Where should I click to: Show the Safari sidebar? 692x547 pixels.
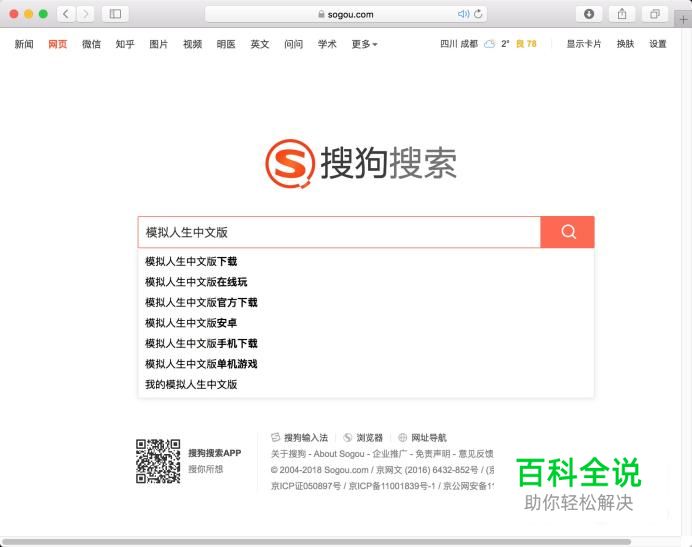coord(115,14)
